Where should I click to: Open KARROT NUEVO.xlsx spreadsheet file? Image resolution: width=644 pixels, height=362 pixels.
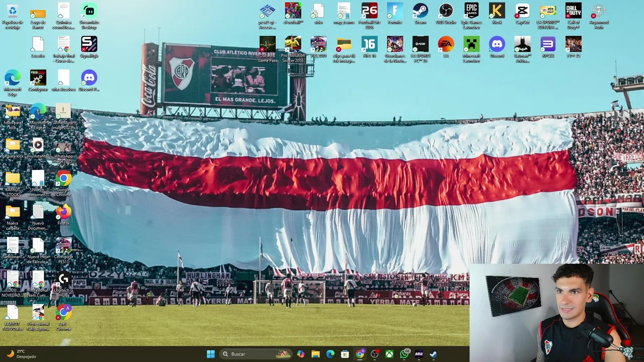pyautogui.click(x=13, y=318)
